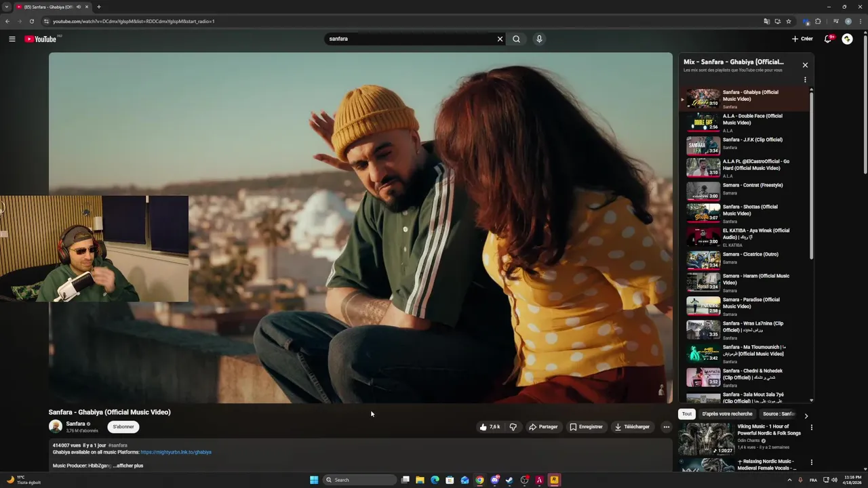Click the Créer button
868x488 pixels.
coord(802,39)
